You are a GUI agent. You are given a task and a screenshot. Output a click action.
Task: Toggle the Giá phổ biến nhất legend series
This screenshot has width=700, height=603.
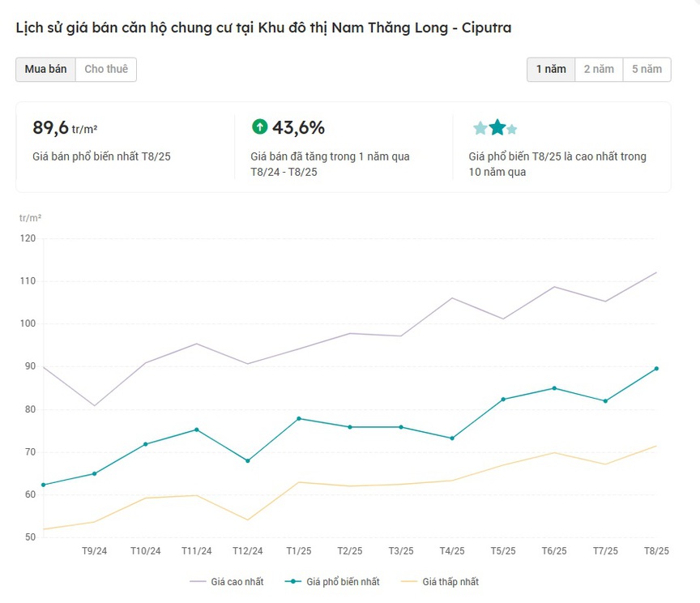[332, 582]
